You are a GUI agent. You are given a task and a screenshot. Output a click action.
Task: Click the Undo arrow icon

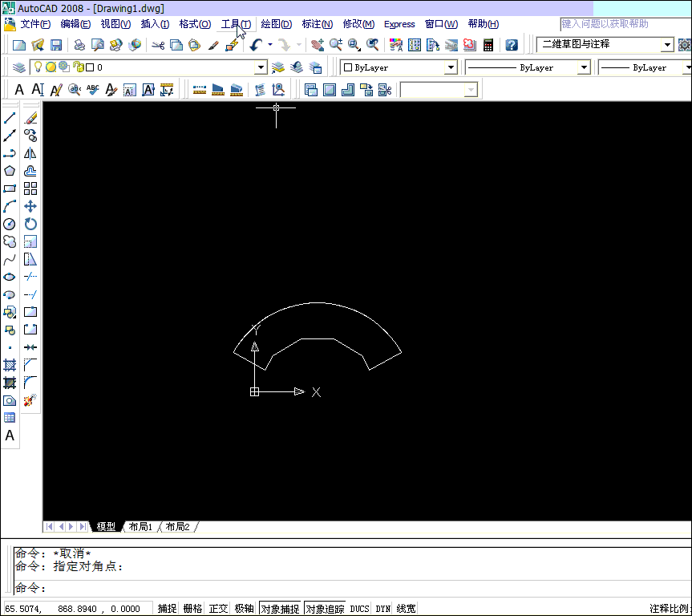256,45
